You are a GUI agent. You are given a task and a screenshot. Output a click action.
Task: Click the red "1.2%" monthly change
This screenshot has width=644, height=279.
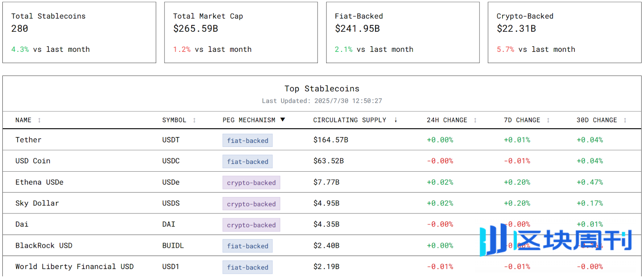pos(182,49)
